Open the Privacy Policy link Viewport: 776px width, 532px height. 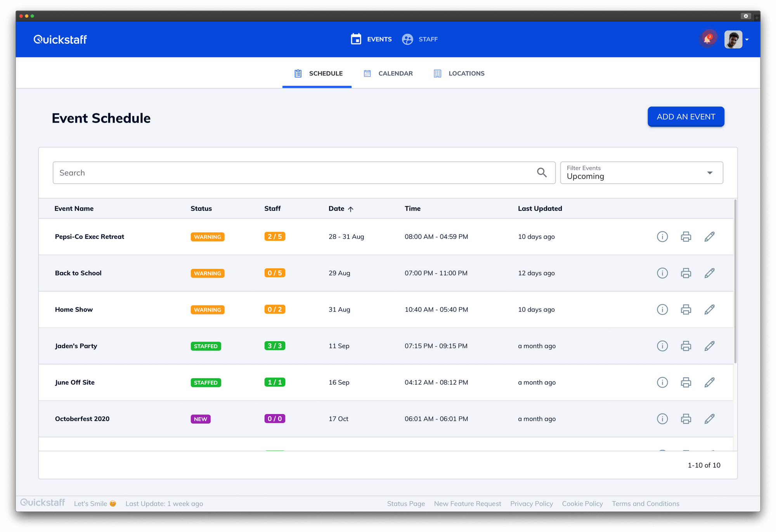coord(531,503)
